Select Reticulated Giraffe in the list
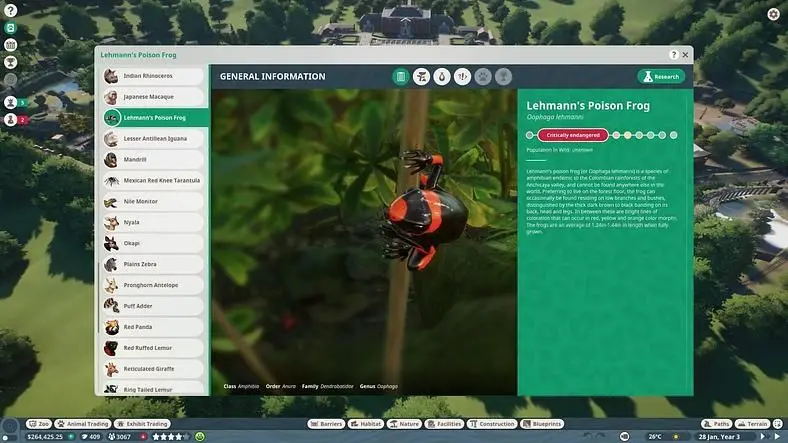 [x=153, y=369]
